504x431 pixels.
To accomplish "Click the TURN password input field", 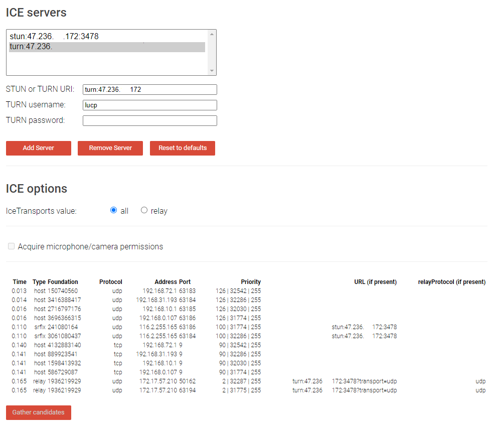I will tap(149, 120).
